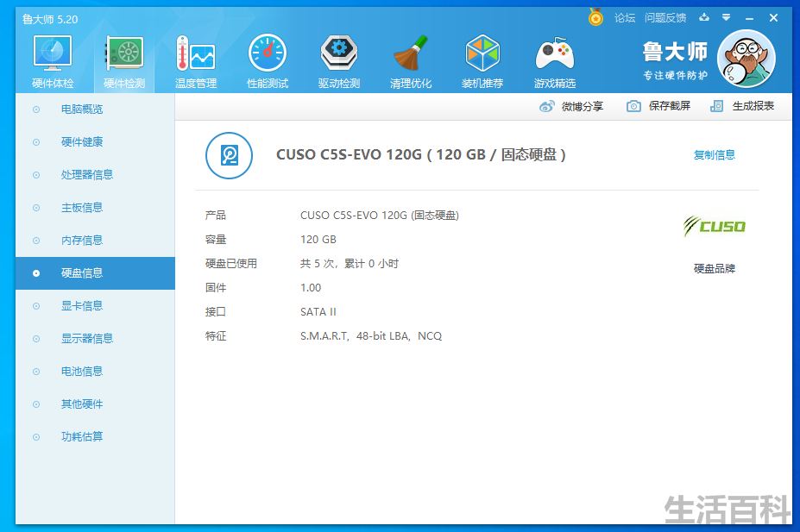Viewport: 800px width, 532px height.
Task: Open 温度管理 temperature management icon
Action: click(196, 52)
